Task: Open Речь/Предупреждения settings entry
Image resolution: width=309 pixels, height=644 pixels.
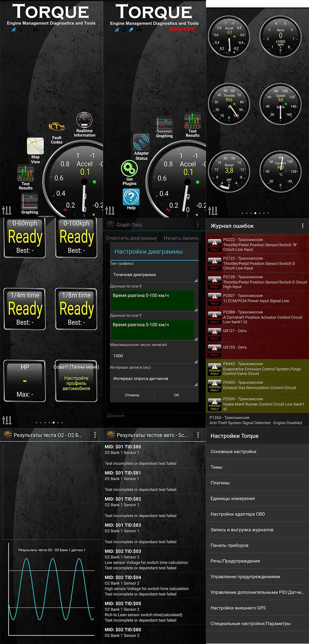Action: [257, 561]
